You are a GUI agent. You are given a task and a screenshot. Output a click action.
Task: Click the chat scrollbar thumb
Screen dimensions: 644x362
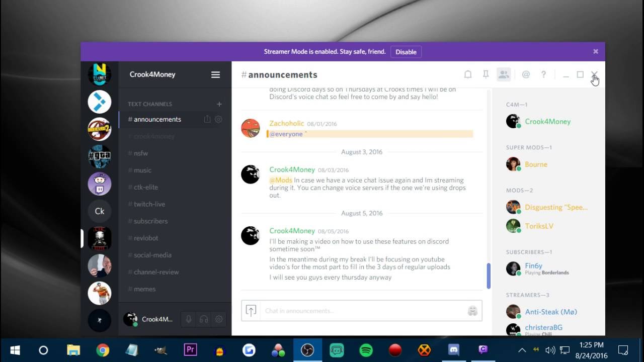489,276
